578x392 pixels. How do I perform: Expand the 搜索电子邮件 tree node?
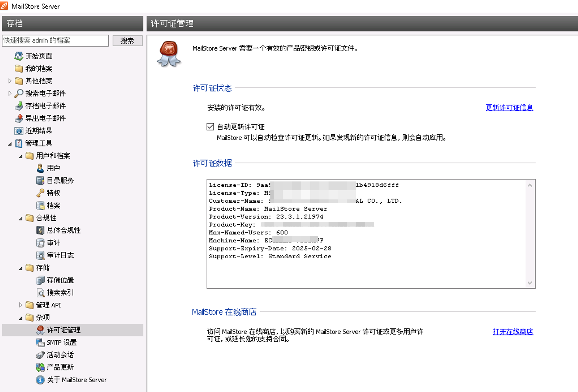pyautogui.click(x=10, y=93)
